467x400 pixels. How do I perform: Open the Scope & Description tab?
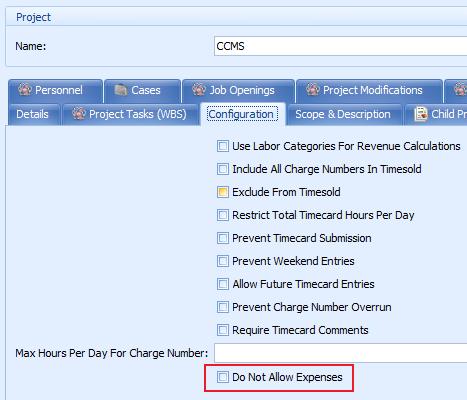345,114
